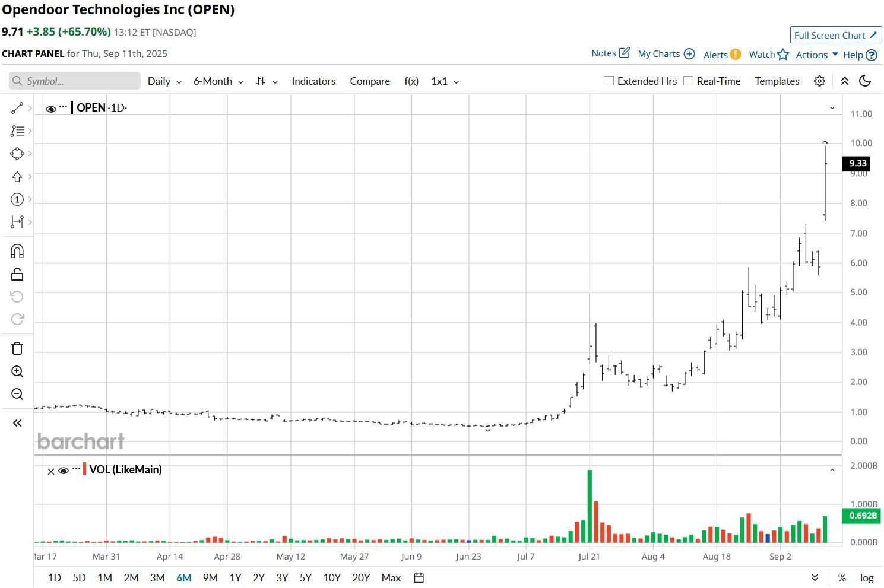Open OPEN series more options dots

(x=64, y=107)
